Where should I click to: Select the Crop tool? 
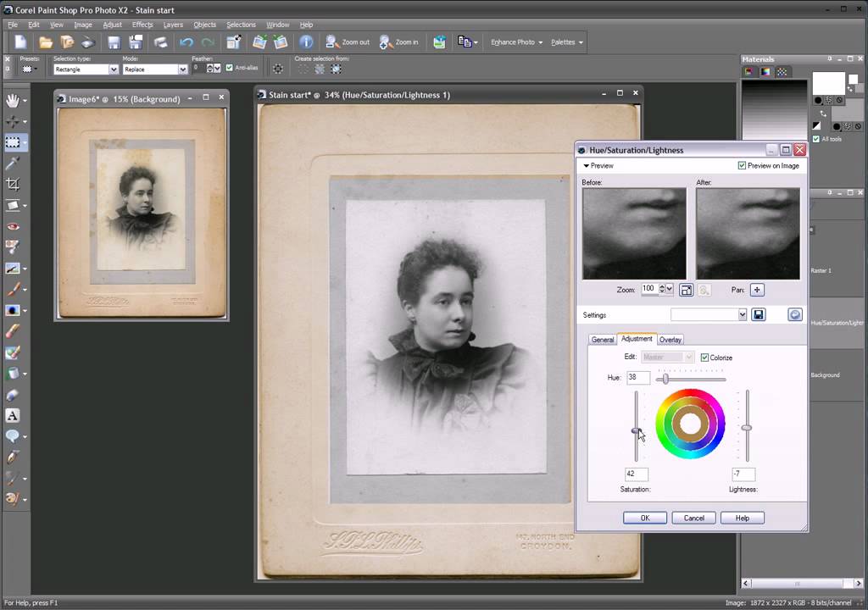[13, 184]
